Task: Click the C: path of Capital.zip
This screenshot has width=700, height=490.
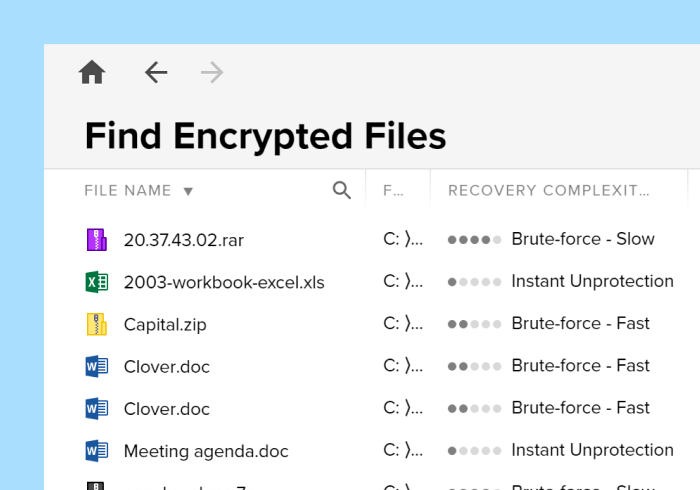Action: 403,324
